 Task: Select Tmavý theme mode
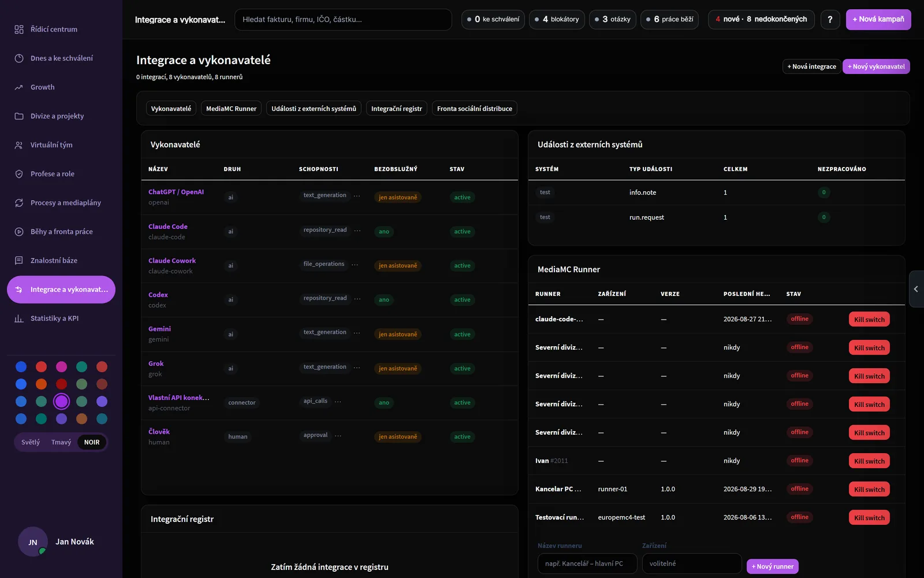click(x=61, y=442)
